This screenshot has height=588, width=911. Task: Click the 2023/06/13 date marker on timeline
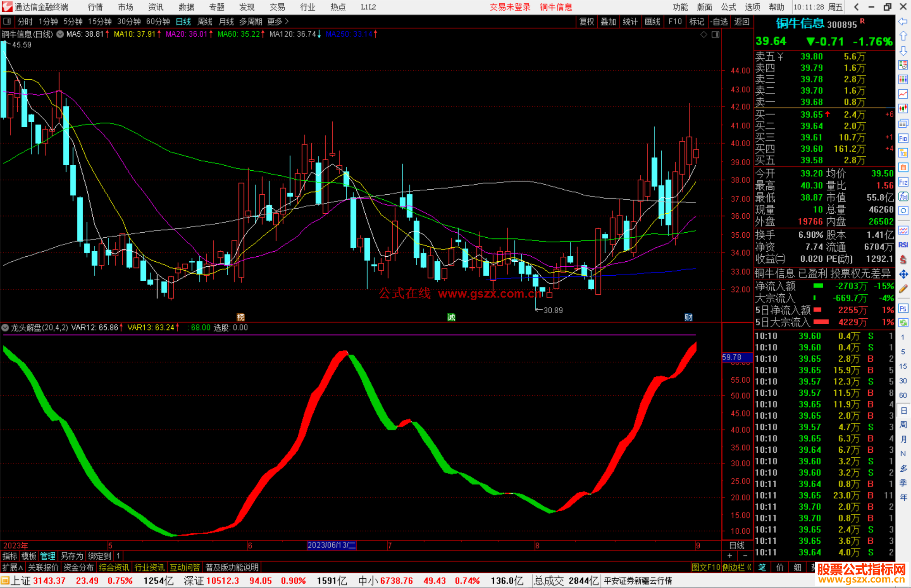(332, 545)
